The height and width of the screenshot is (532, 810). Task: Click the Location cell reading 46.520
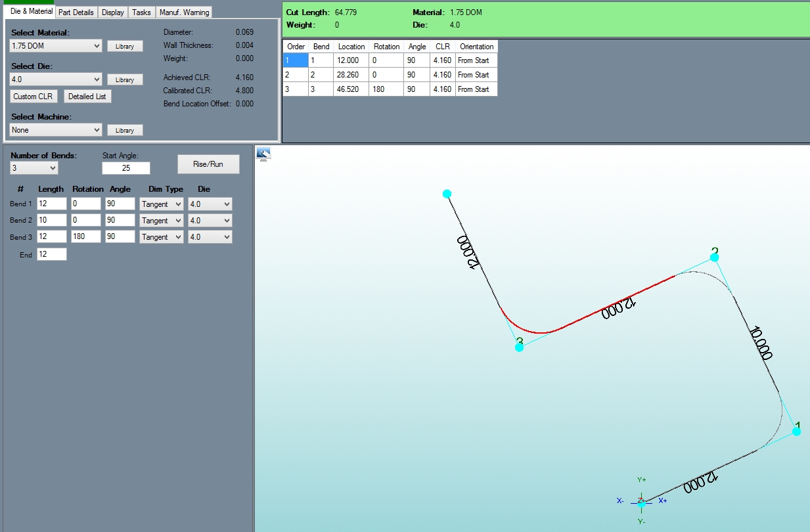(351, 89)
